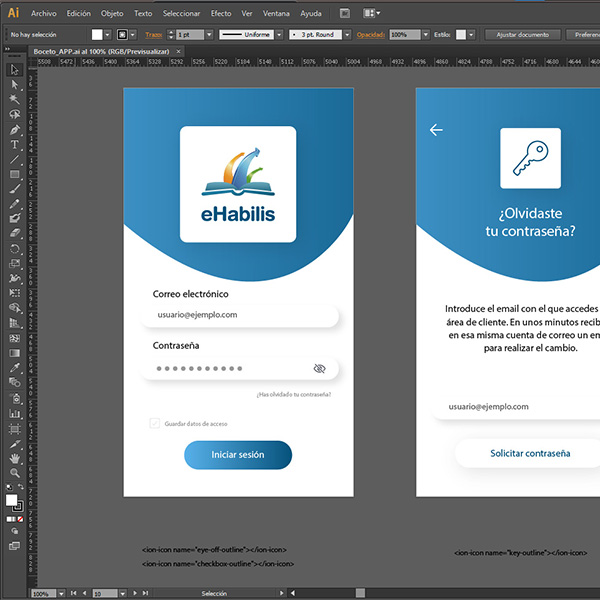
Task: Select the Rotate tool
Action: click(15, 249)
